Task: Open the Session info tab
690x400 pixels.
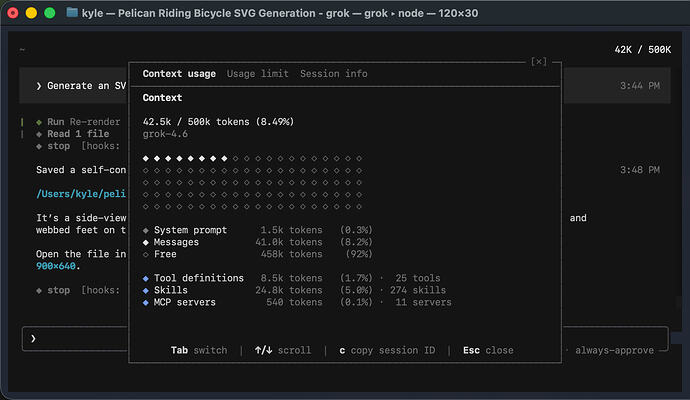Action: click(x=334, y=74)
